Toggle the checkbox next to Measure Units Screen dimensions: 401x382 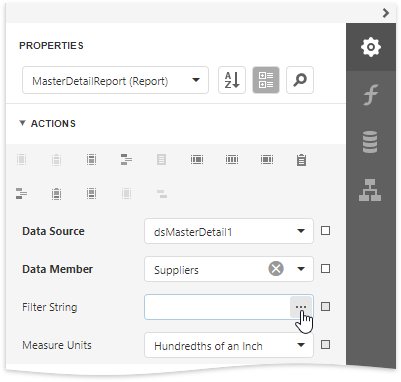point(325,344)
